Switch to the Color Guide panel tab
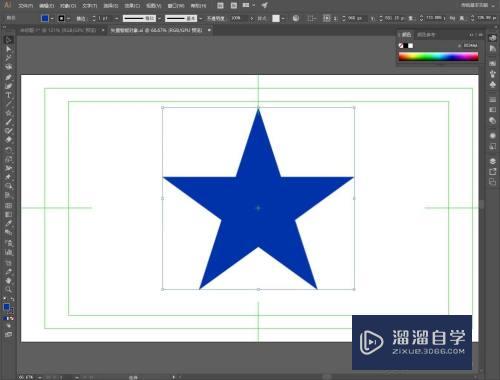 [x=426, y=35]
